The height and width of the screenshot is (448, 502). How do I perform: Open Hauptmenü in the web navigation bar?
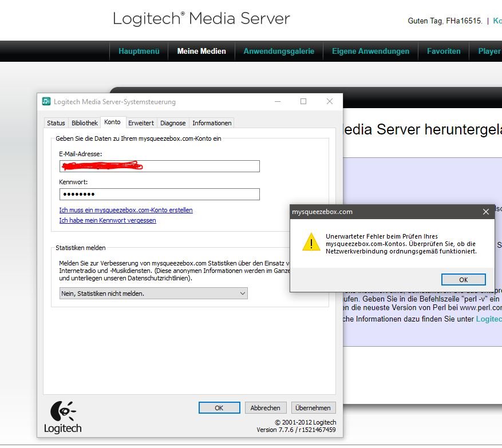tap(139, 51)
